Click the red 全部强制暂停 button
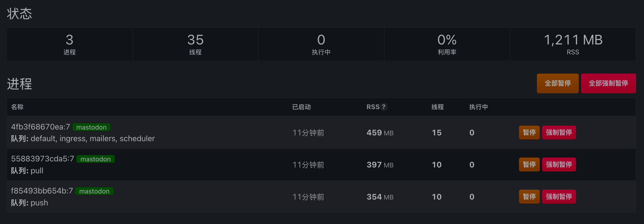The width and height of the screenshot is (644, 224). pos(608,83)
